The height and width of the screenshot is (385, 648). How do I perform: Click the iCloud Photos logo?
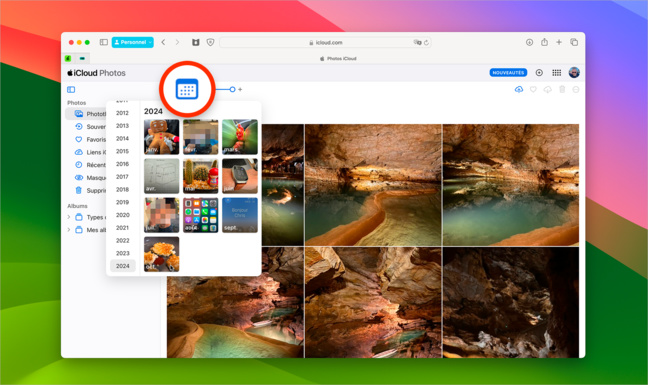(96, 73)
